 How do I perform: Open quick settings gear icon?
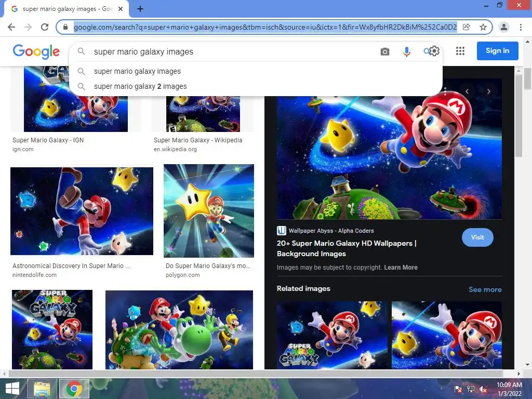(434, 51)
